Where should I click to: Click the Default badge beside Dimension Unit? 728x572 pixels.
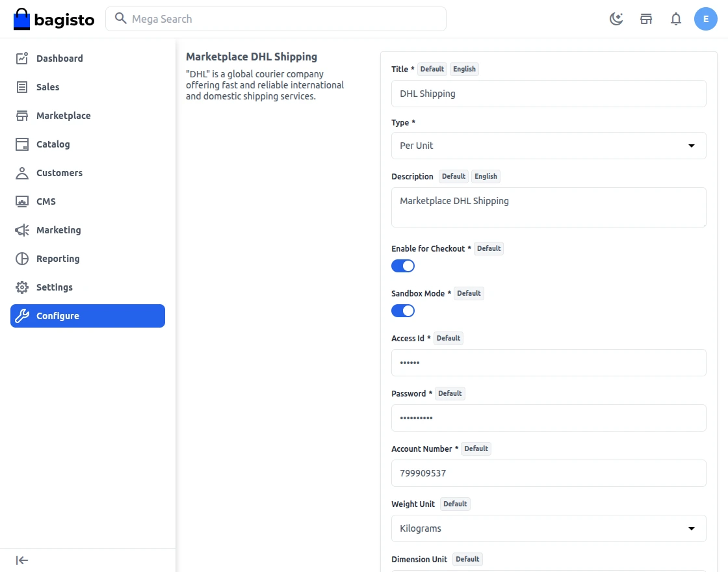467,560
